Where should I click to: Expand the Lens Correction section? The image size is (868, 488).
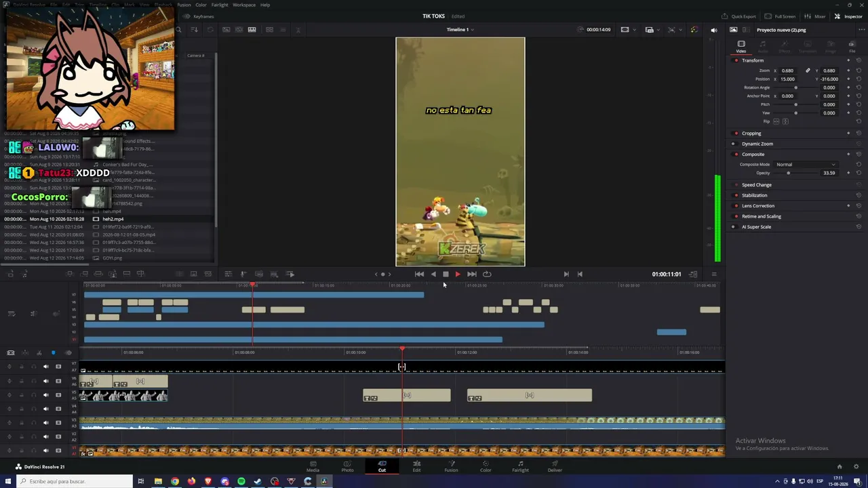point(758,205)
